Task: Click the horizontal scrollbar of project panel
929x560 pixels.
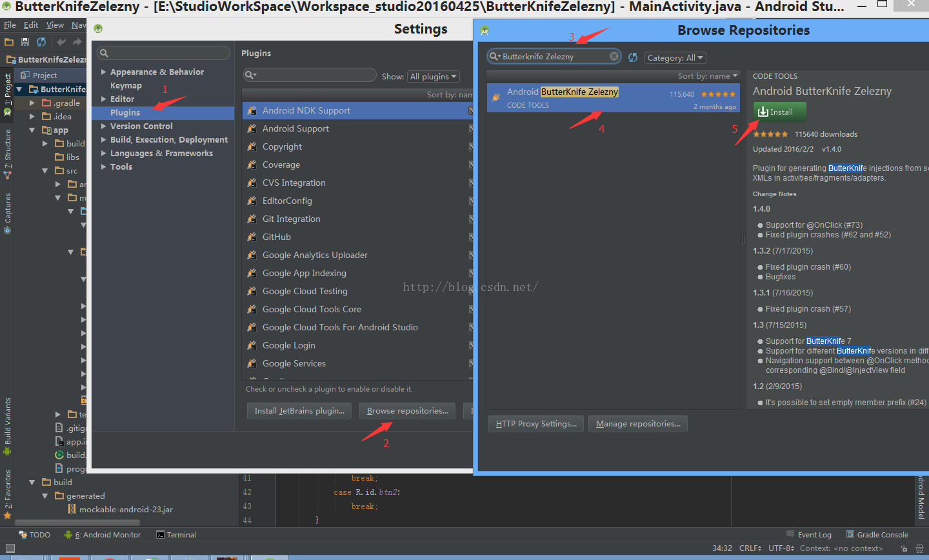Action: [77, 523]
